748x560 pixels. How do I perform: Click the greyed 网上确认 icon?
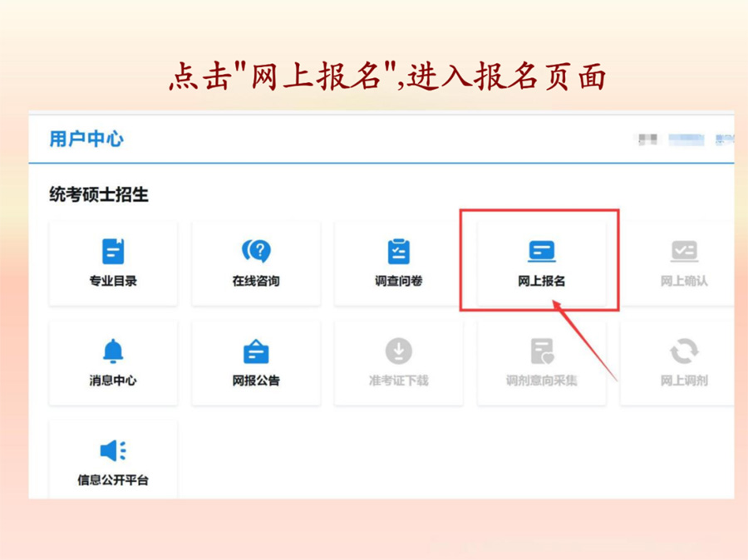pyautogui.click(x=684, y=251)
